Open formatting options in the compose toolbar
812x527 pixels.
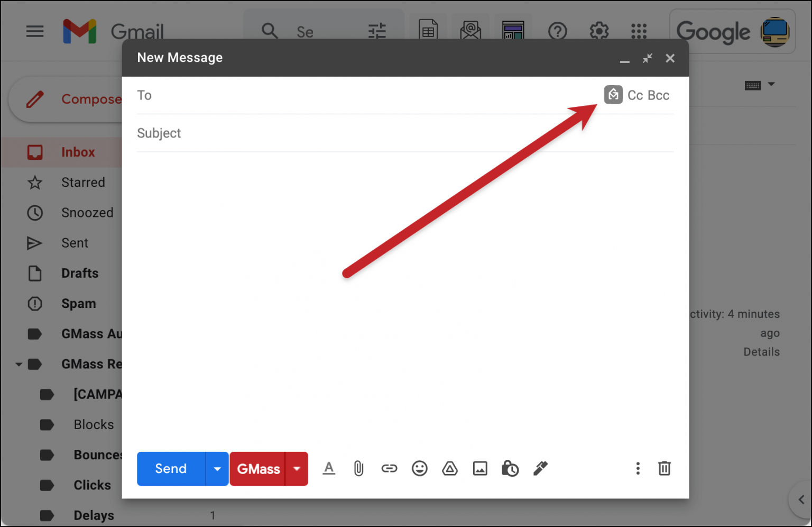329,468
